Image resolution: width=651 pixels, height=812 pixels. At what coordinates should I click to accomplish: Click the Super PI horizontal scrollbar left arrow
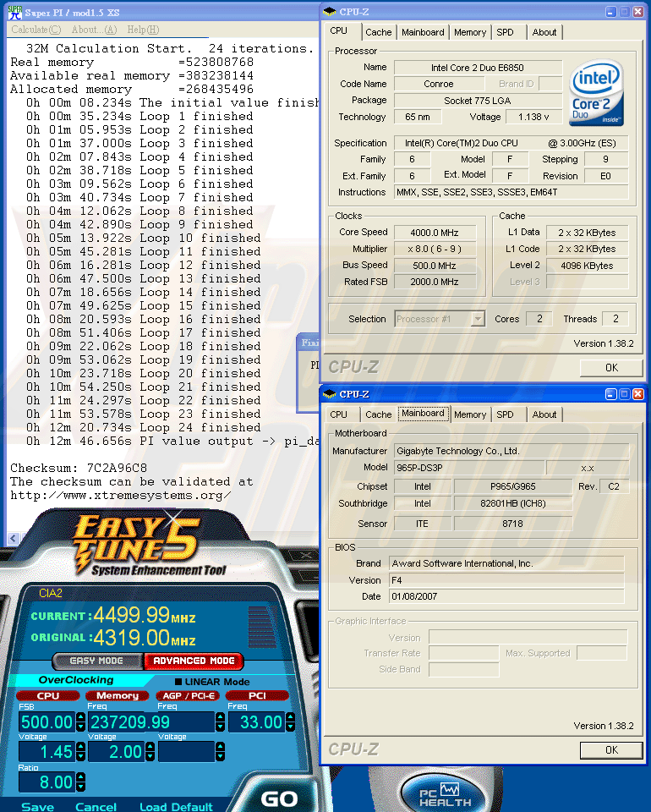(13, 538)
